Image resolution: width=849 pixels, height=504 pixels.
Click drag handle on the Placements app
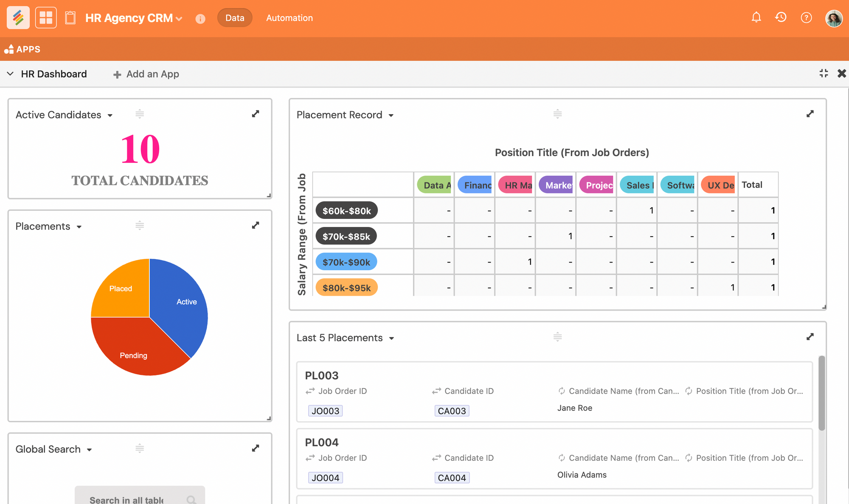click(140, 225)
